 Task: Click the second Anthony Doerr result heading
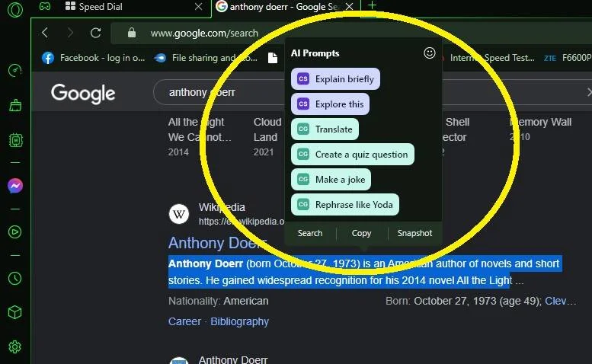pos(233,359)
